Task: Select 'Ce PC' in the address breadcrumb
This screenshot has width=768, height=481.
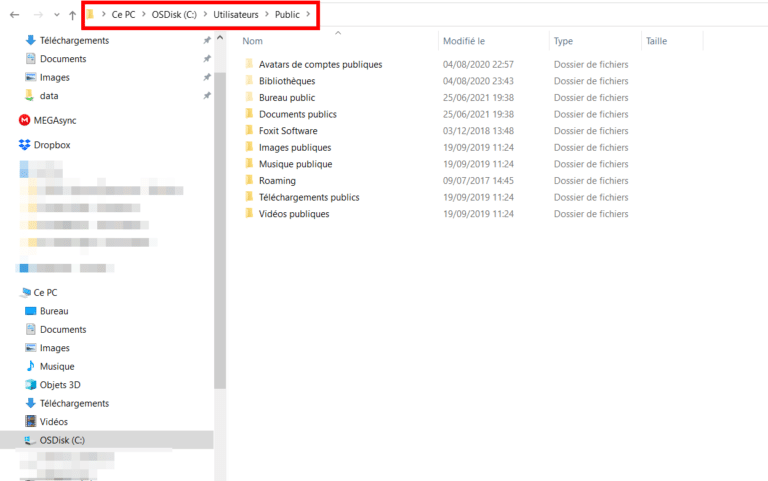Action: [123, 15]
